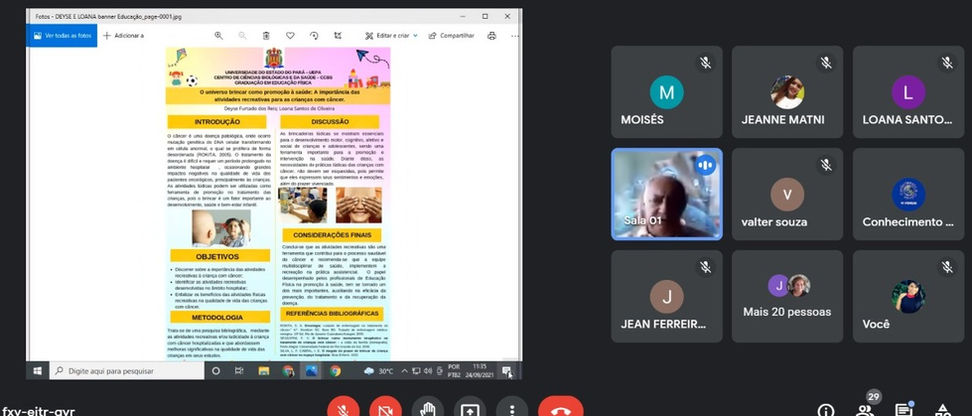This screenshot has height=416, width=972.
Task: Select the crop tool in Photos toolbar
Action: click(x=337, y=36)
